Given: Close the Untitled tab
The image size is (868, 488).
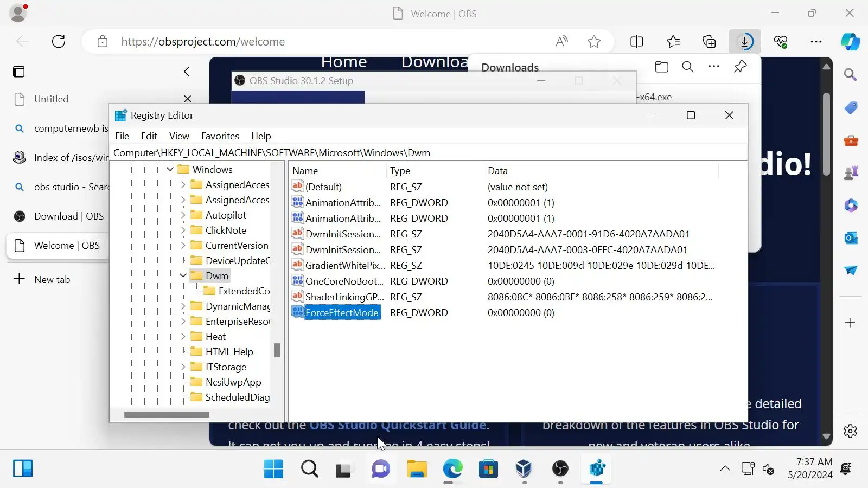Looking at the screenshot, I should [188, 99].
